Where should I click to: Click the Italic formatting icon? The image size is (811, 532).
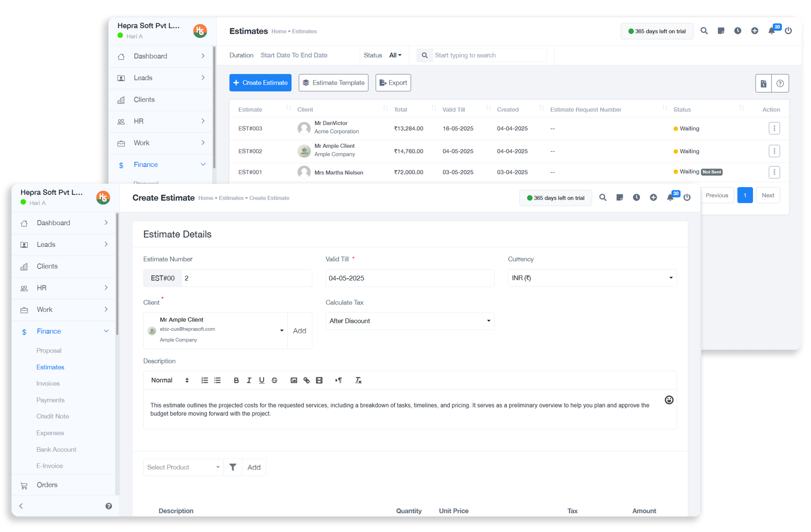pyautogui.click(x=249, y=380)
